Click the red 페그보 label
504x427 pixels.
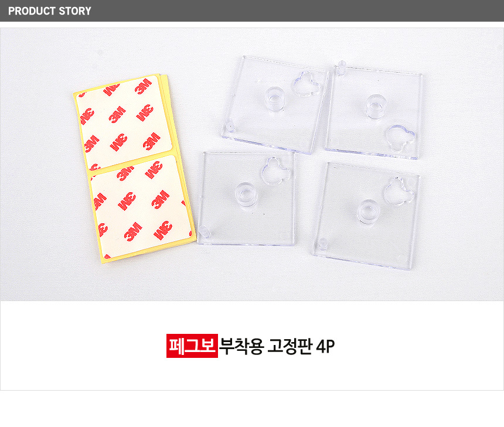tap(192, 346)
